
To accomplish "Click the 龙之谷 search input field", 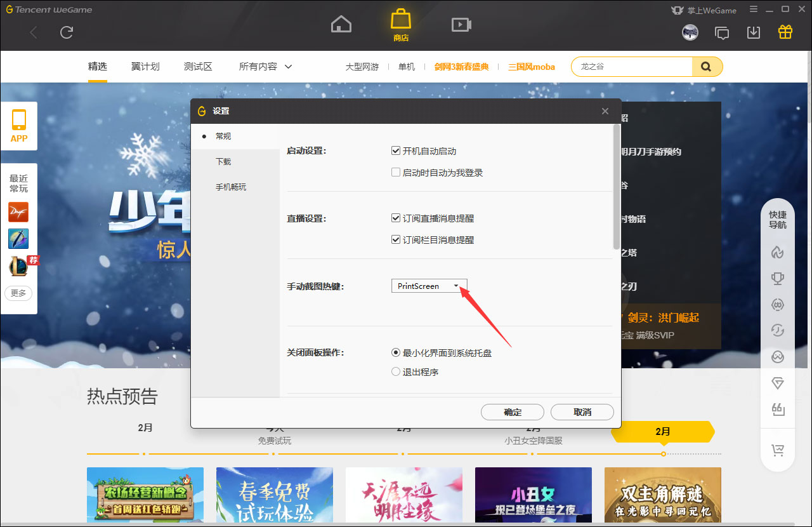I will 631,66.
